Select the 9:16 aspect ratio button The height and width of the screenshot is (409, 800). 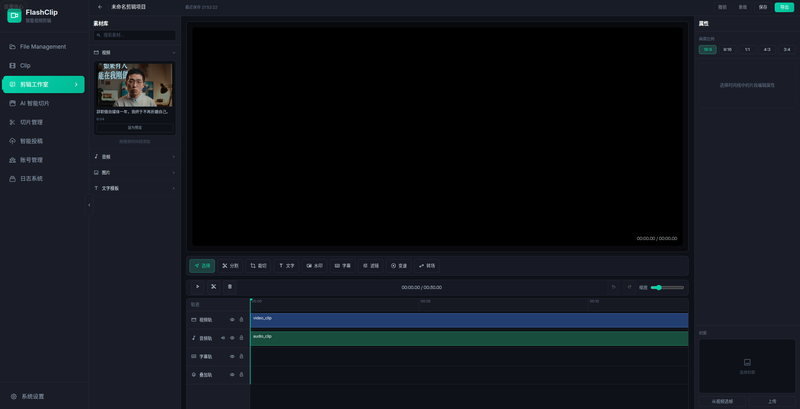click(x=727, y=49)
